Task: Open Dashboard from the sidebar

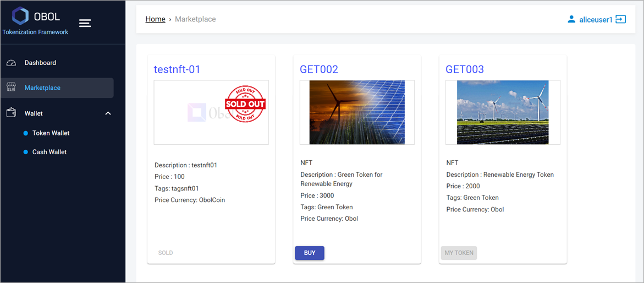Action: tap(40, 63)
